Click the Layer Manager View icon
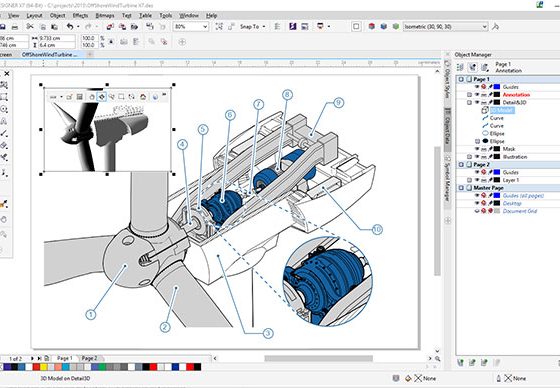The image size is (560, 388). click(485, 67)
